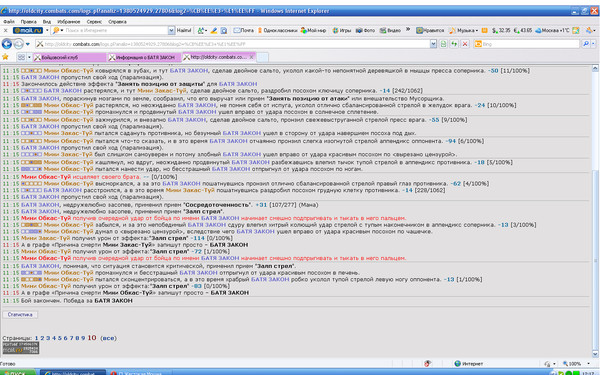Open dropdown next to mail.ru logo
600x375 pixels.
point(47,30)
